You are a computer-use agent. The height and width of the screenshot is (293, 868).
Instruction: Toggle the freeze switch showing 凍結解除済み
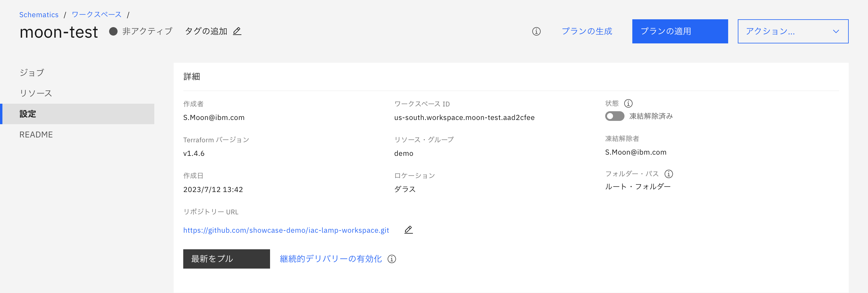[614, 116]
